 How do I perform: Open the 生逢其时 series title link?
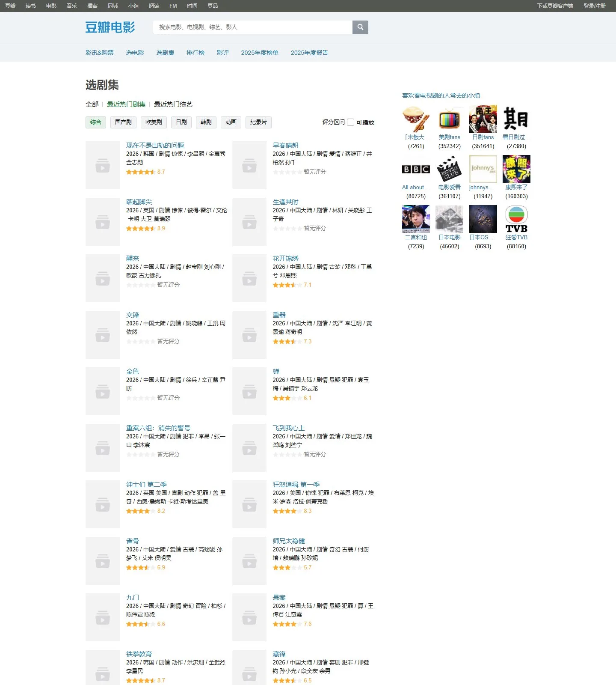coord(285,202)
